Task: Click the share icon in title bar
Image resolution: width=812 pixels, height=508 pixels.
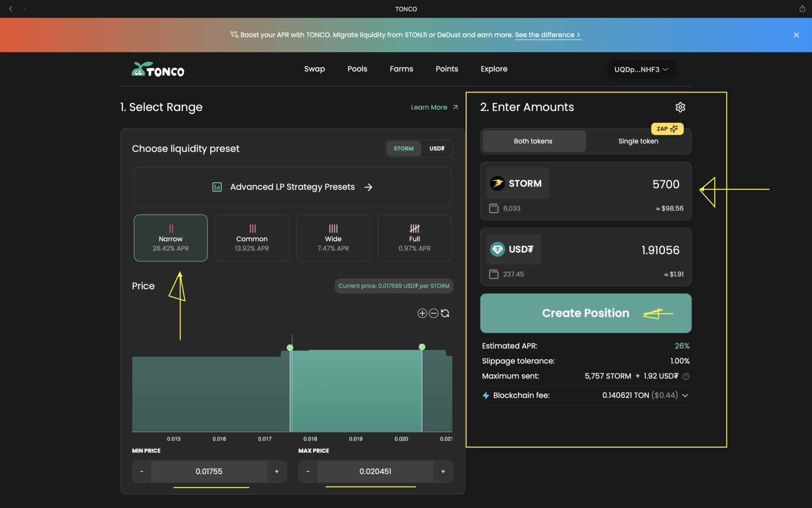Action: [802, 9]
